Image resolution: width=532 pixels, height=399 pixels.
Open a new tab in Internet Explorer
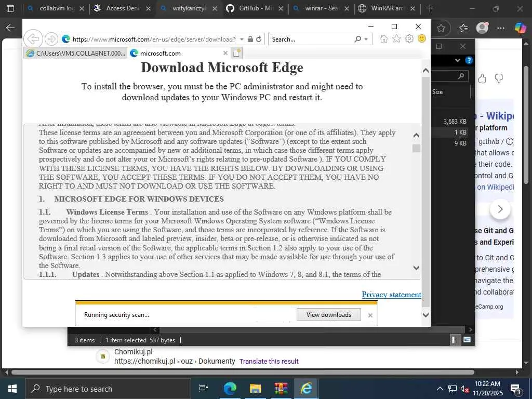[x=236, y=53]
